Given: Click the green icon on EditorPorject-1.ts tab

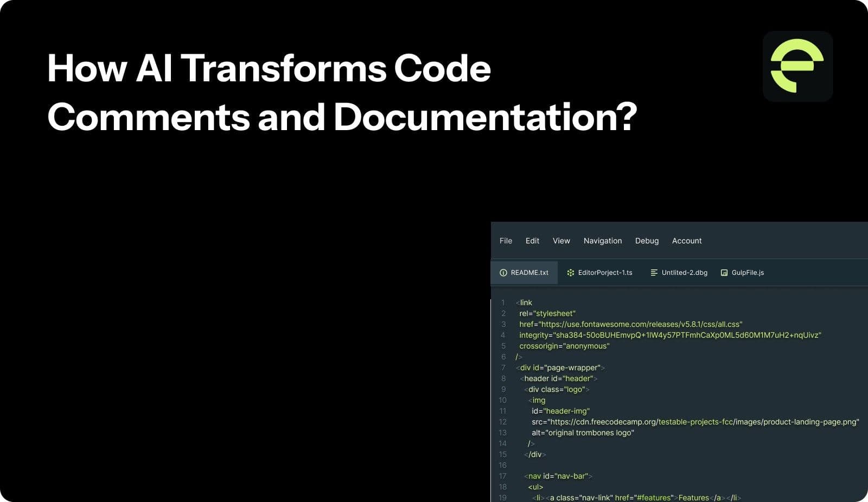Looking at the screenshot, I should tap(571, 273).
